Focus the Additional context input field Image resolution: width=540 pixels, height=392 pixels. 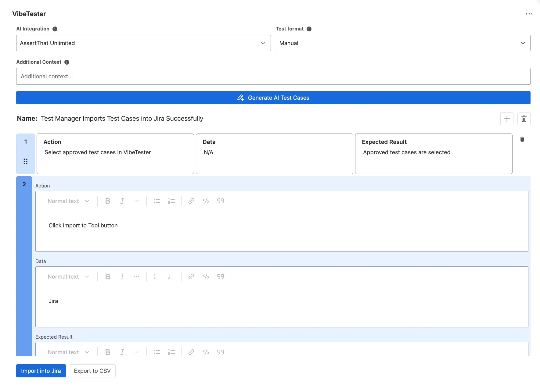273,76
